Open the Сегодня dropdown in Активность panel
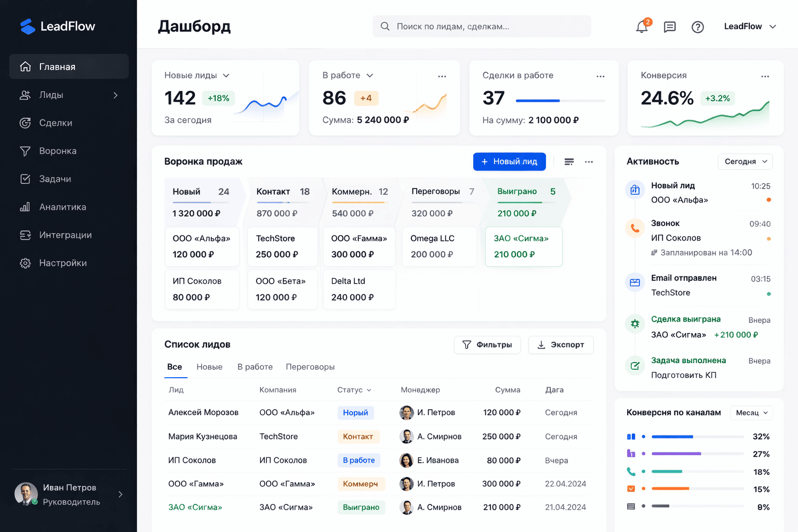Image resolution: width=798 pixels, height=532 pixels. click(x=745, y=162)
